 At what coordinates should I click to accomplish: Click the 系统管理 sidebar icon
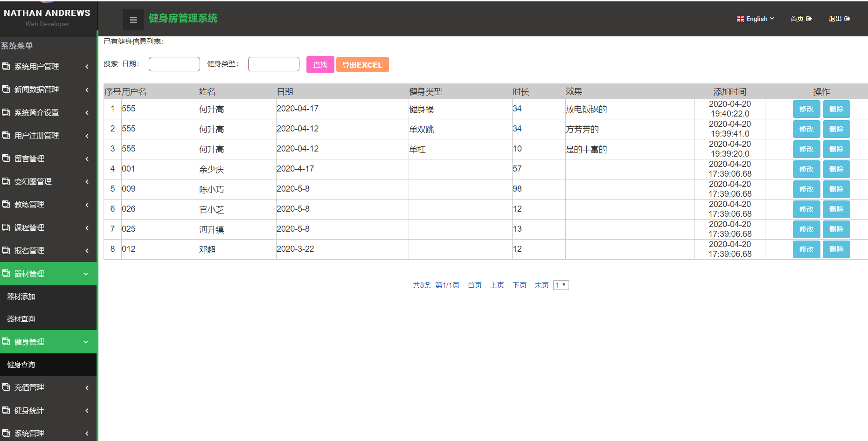[x=6, y=433]
